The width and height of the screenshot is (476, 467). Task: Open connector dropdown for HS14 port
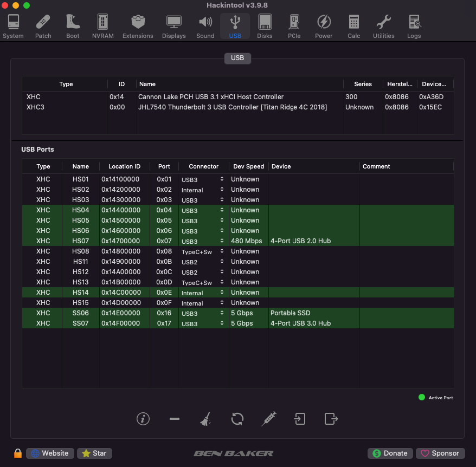pos(222,293)
